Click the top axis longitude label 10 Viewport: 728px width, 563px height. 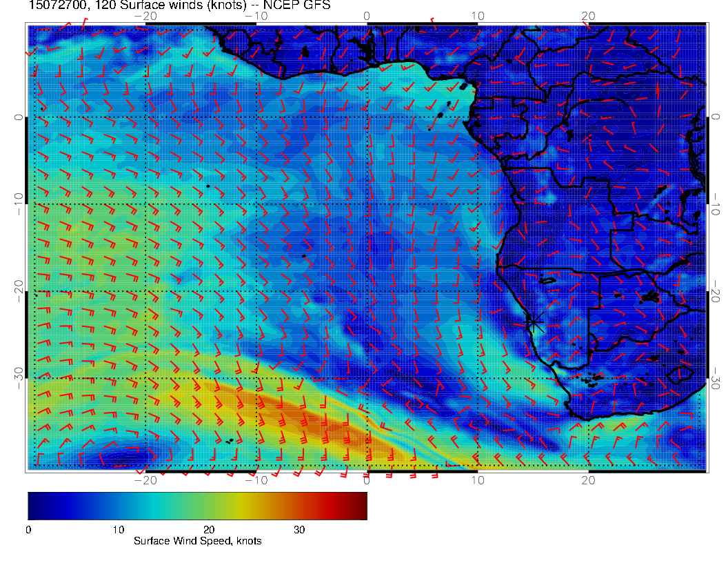point(477,15)
